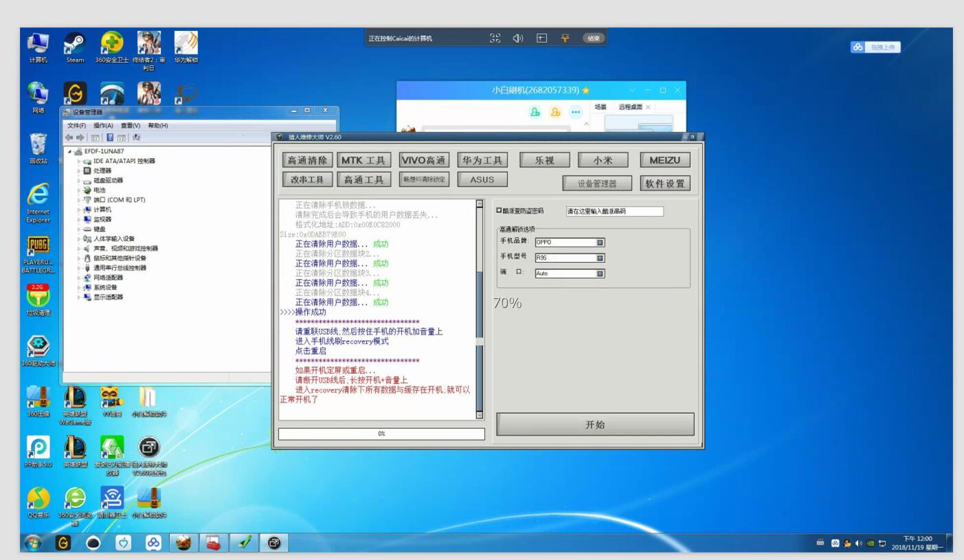The width and height of the screenshot is (964, 560).
Task: Click the ASUS button
Action: pos(482,179)
